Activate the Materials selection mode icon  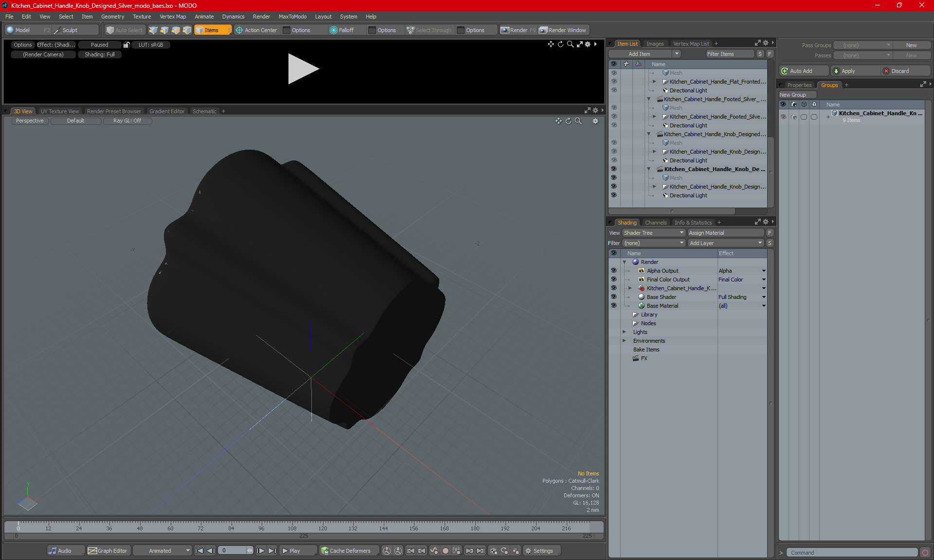coord(187,30)
